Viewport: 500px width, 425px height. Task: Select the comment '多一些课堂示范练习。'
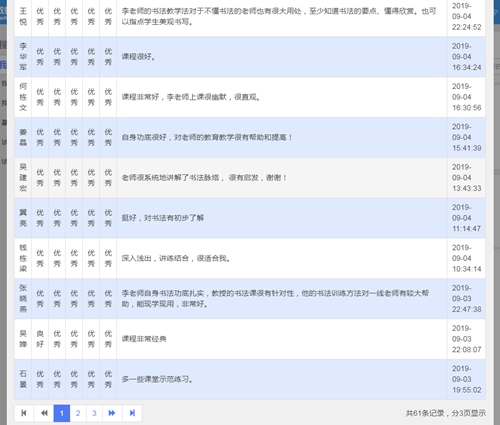[157, 379]
